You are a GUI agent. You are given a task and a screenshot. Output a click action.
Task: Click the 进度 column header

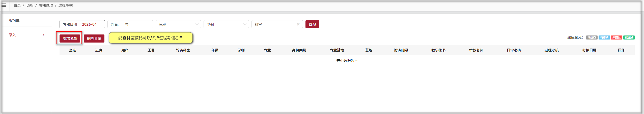[99, 50]
